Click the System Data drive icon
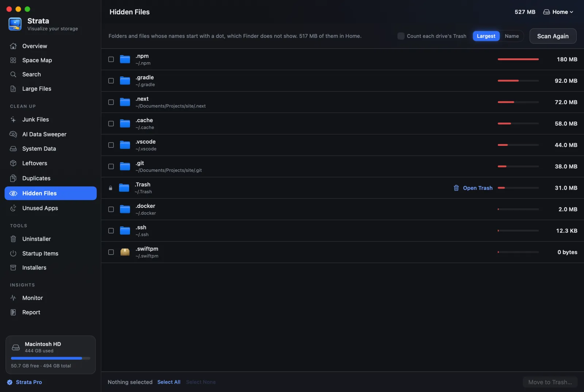This screenshot has width=584, height=392. coord(13,149)
